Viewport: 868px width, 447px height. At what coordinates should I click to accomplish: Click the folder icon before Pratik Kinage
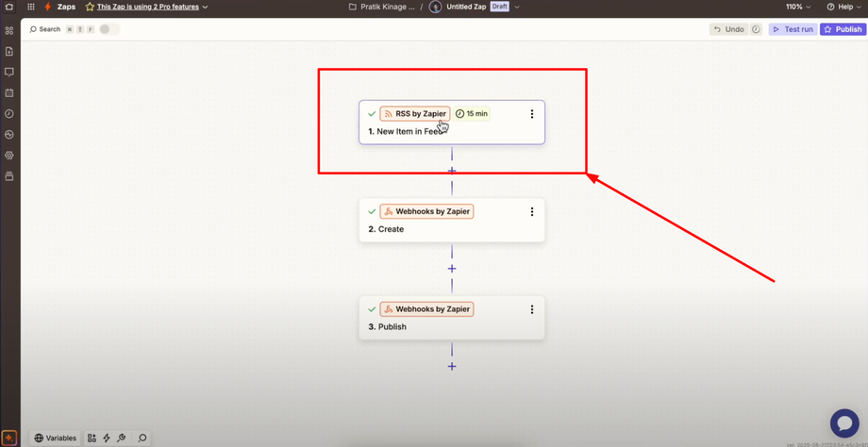click(353, 8)
